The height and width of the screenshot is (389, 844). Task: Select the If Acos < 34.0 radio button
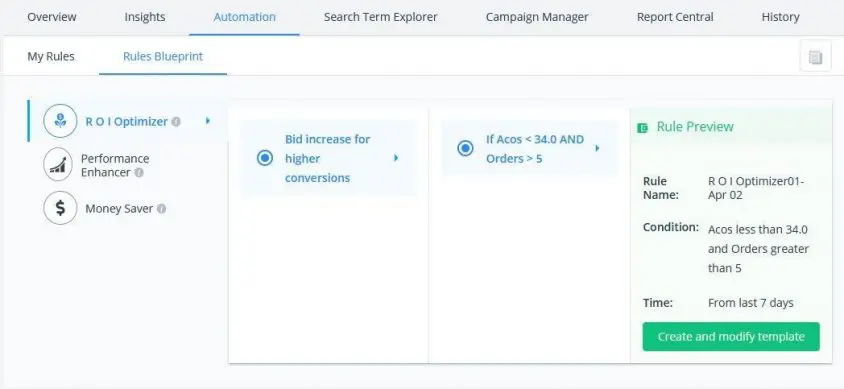[466, 148]
